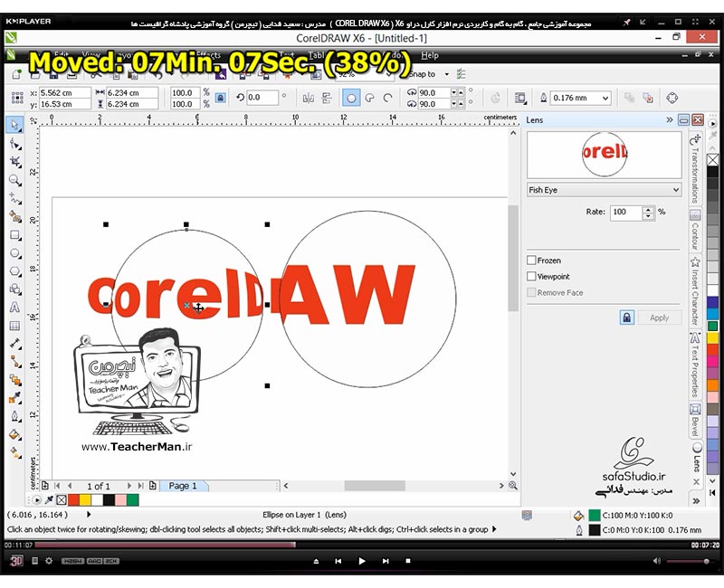Viewport: 724px width, 588px height.
Task: Pick the green swatch in document palette
Action: (x=132, y=500)
